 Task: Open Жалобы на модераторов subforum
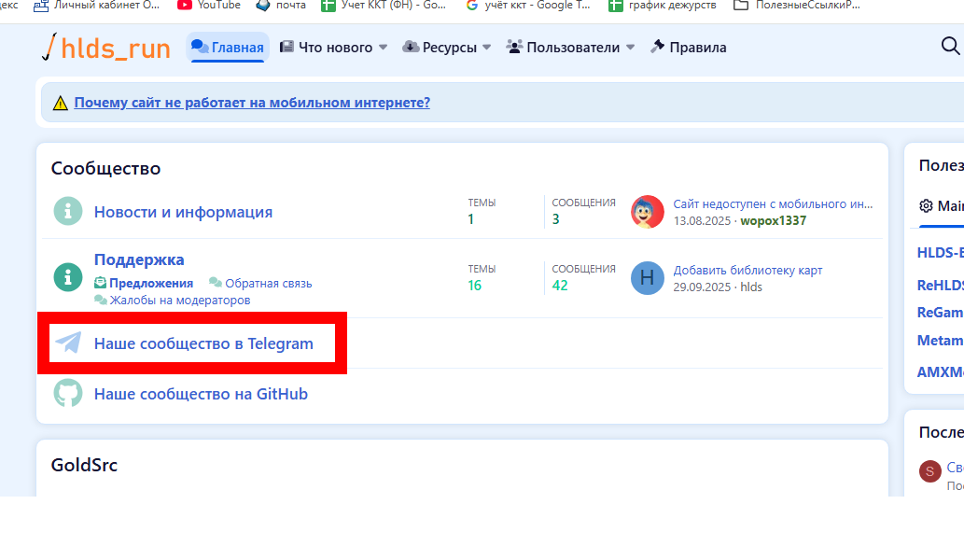pos(179,300)
